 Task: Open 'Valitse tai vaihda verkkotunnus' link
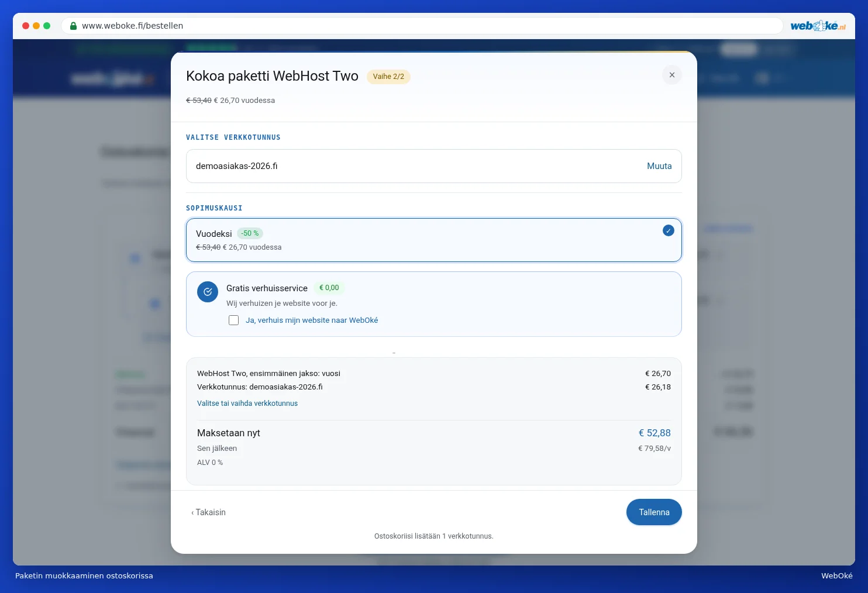point(247,404)
